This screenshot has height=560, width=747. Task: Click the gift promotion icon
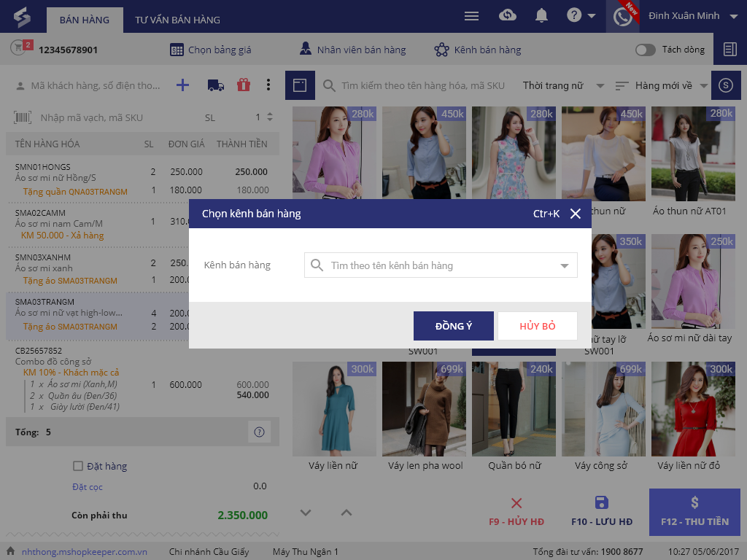coord(244,85)
